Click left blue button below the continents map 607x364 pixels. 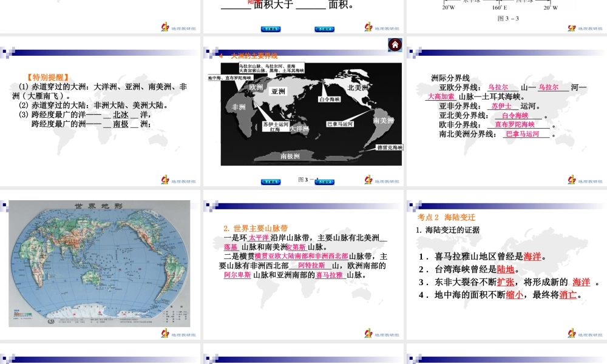coord(271,182)
